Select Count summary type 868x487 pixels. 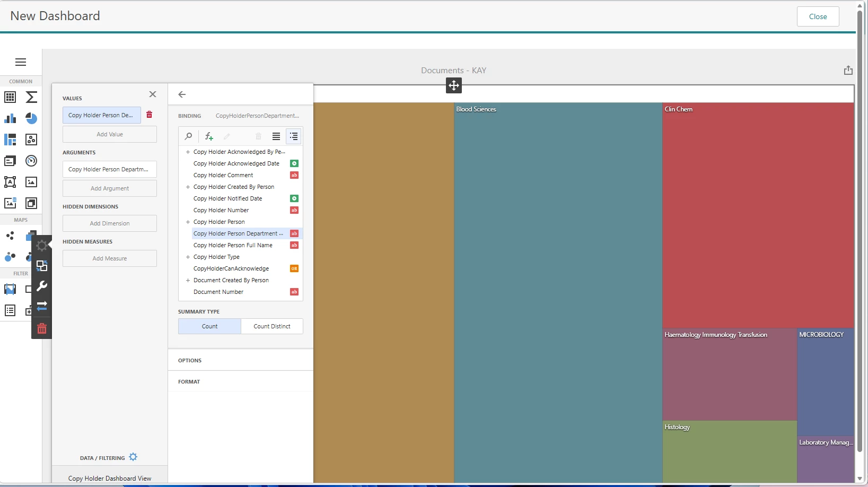pyautogui.click(x=209, y=326)
